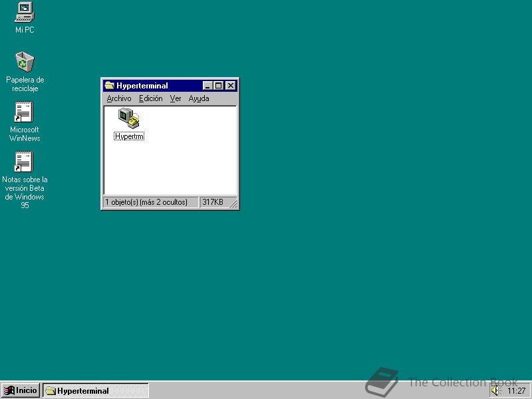Select the Microsoft WinNews shortcut icon

[x=24, y=112]
